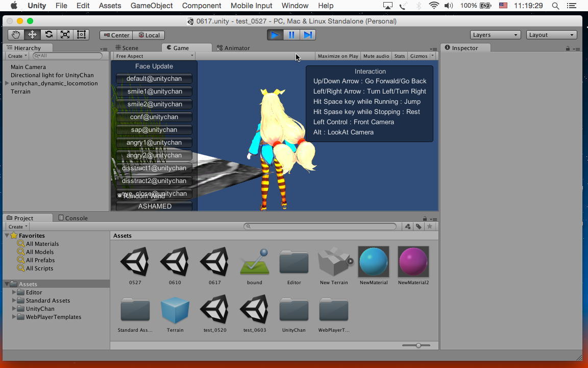Toggle Gizmos in Game view

[419, 56]
